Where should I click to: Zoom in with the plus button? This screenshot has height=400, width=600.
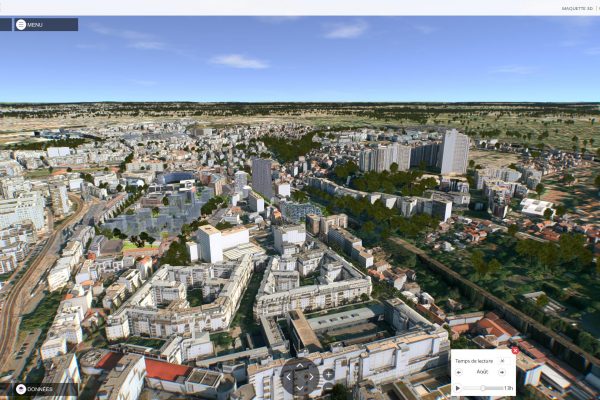[x=328, y=375]
